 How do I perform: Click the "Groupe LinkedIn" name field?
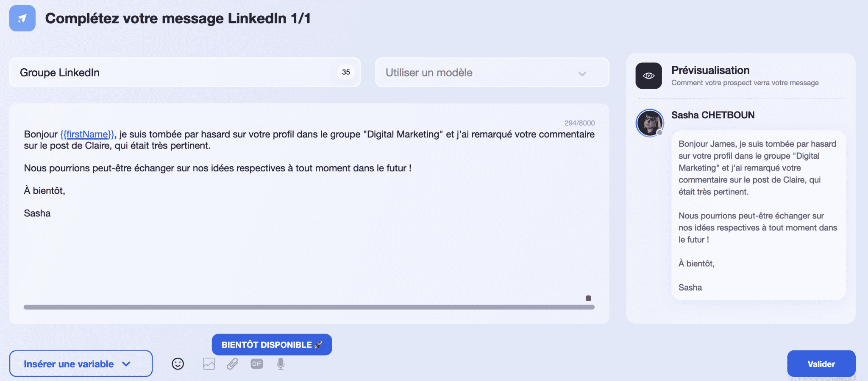tap(185, 73)
